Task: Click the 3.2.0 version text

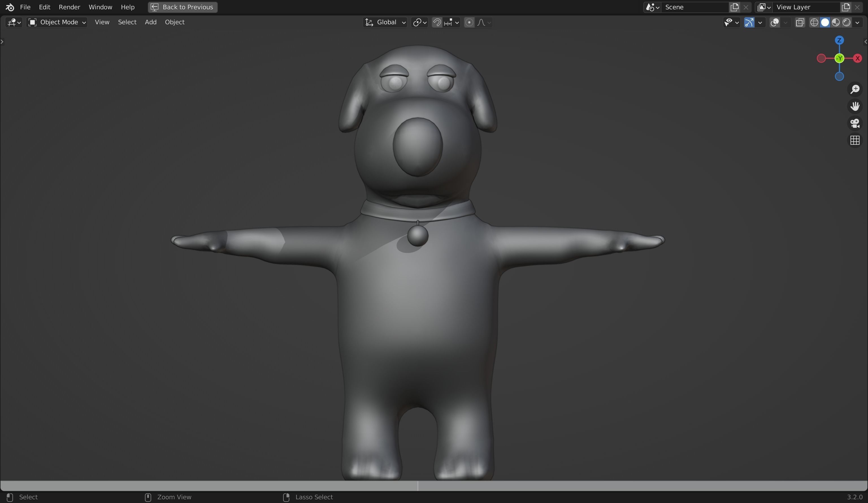Action: pyautogui.click(x=854, y=497)
